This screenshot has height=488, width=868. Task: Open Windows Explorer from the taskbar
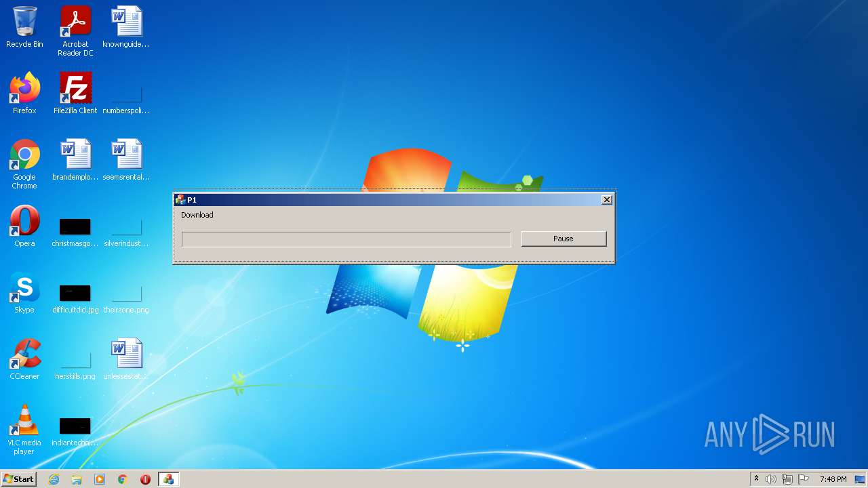pos(77,479)
